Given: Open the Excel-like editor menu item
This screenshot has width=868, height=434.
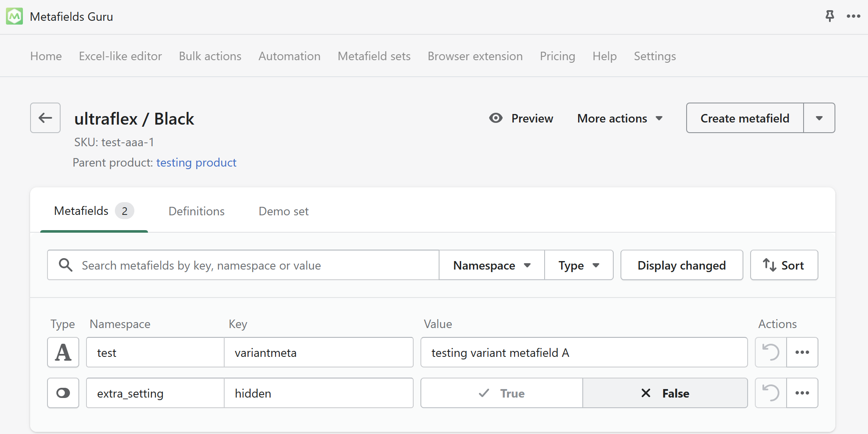Looking at the screenshot, I should coord(120,56).
